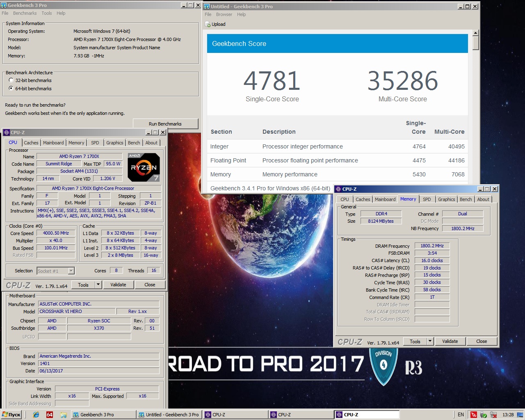The width and height of the screenshot is (525, 420).
Task: Switch to Memory tab in CPU-Z processor window
Action: click(x=76, y=143)
